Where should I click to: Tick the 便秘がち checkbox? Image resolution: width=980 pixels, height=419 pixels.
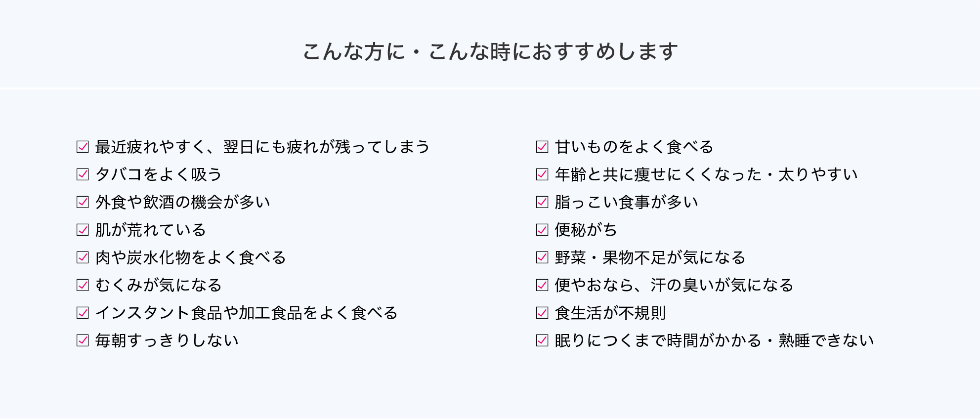pyautogui.click(x=542, y=230)
